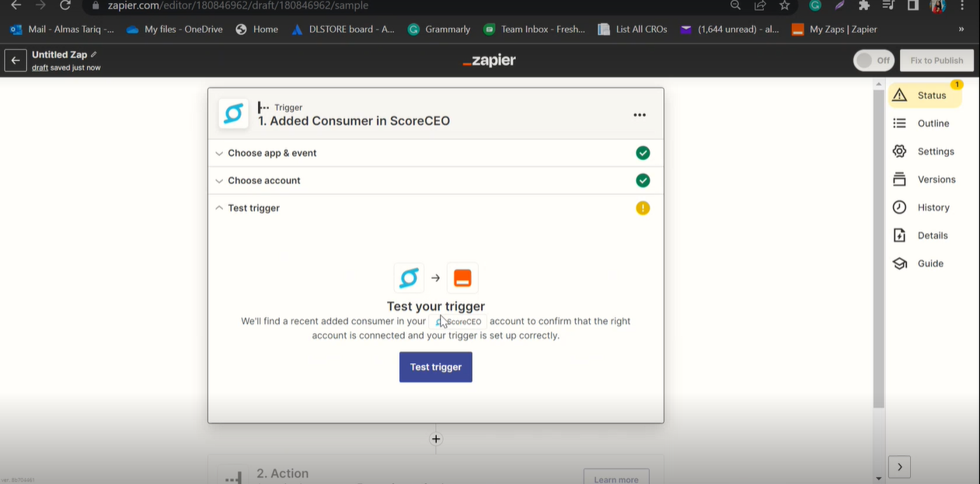Click the Learn more button
This screenshot has height=484, width=980.
click(x=616, y=478)
